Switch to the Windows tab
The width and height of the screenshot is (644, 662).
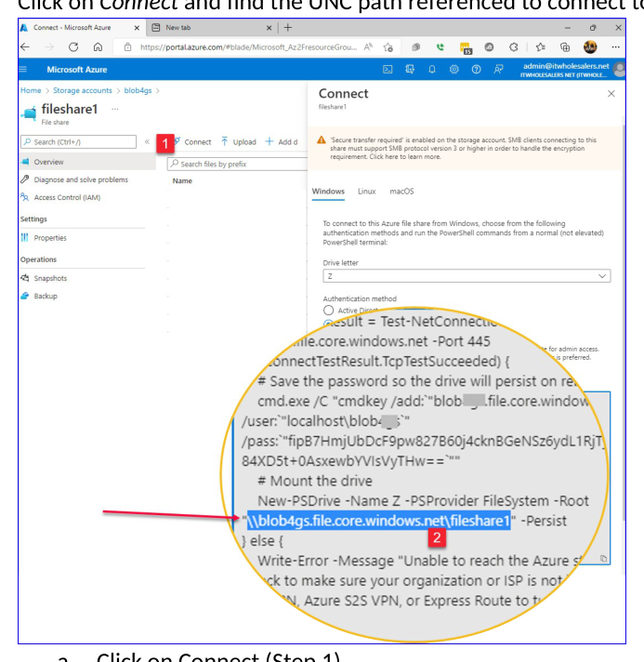click(328, 192)
